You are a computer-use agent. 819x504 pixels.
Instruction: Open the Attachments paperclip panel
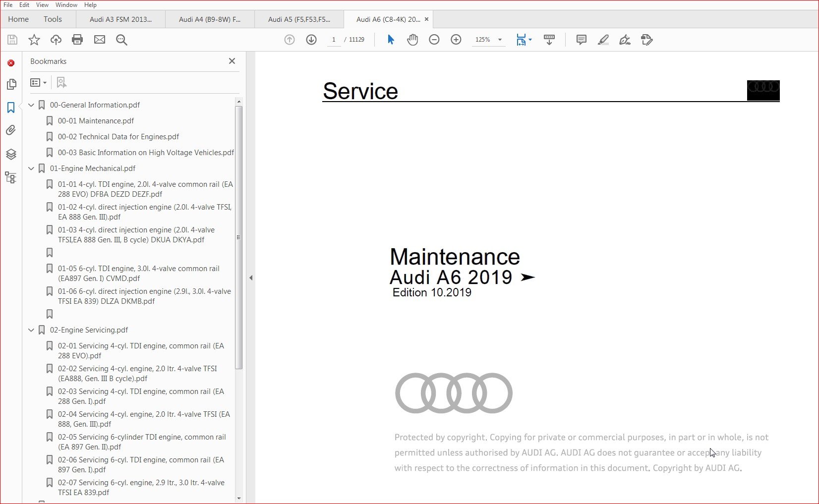click(x=11, y=130)
